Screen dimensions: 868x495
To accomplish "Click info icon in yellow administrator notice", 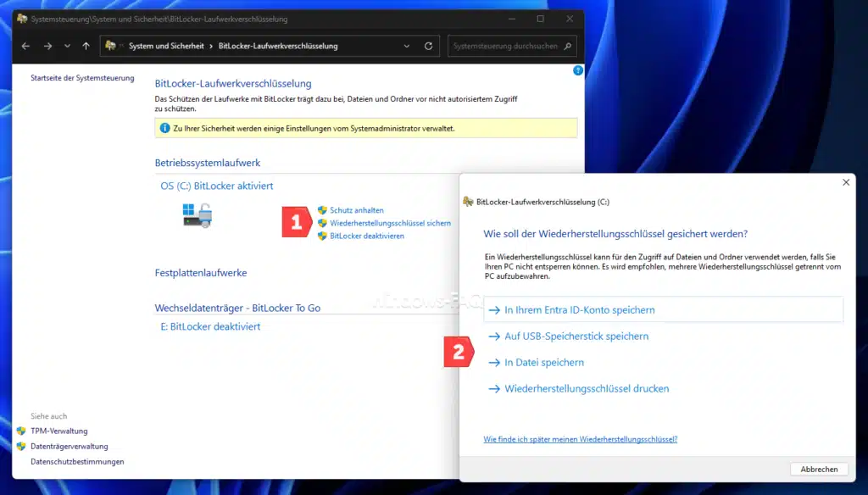I will (x=164, y=128).
